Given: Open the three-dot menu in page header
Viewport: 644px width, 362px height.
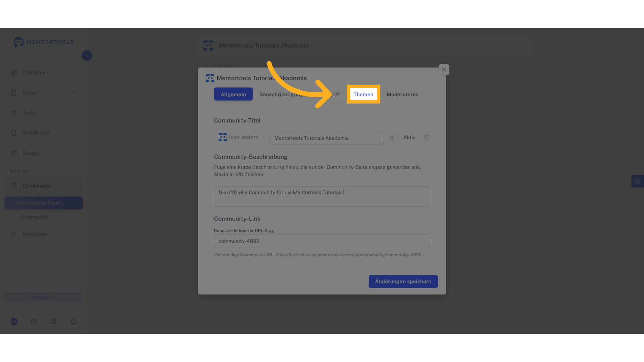Looking at the screenshot, I should pos(518,46).
